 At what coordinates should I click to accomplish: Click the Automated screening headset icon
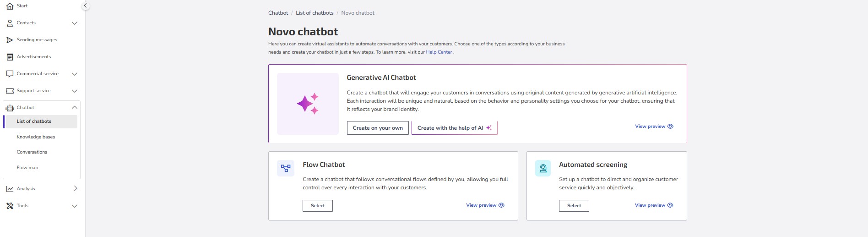543,168
